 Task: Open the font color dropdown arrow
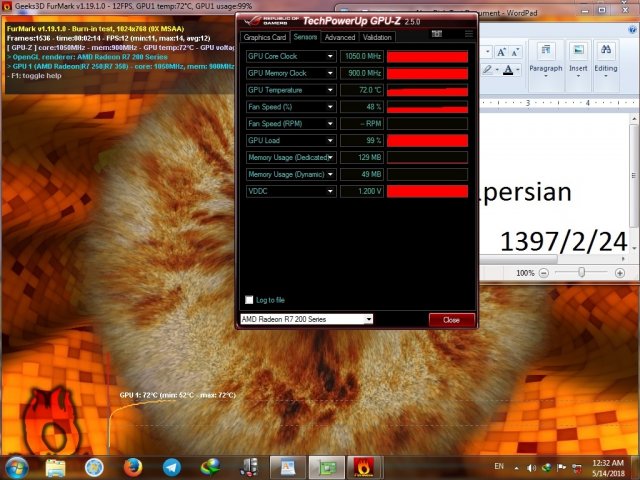point(518,70)
